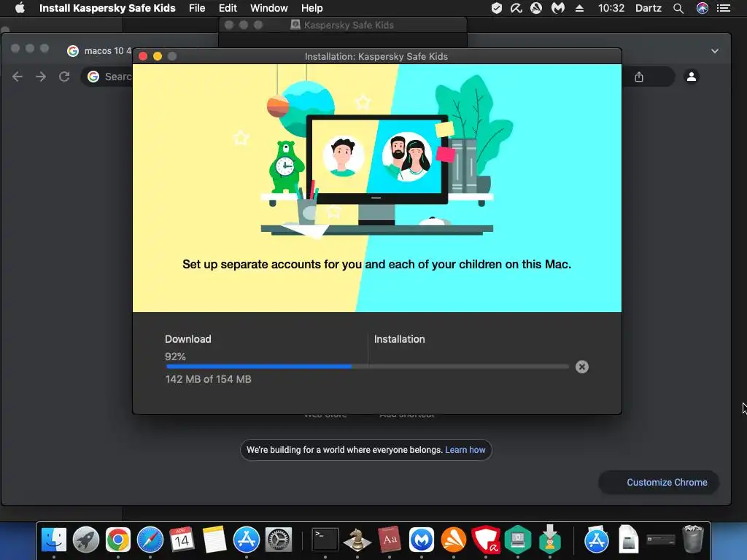This screenshot has width=747, height=560.
Task: Open the Malwarebytes menu bar icon
Action: [558, 8]
